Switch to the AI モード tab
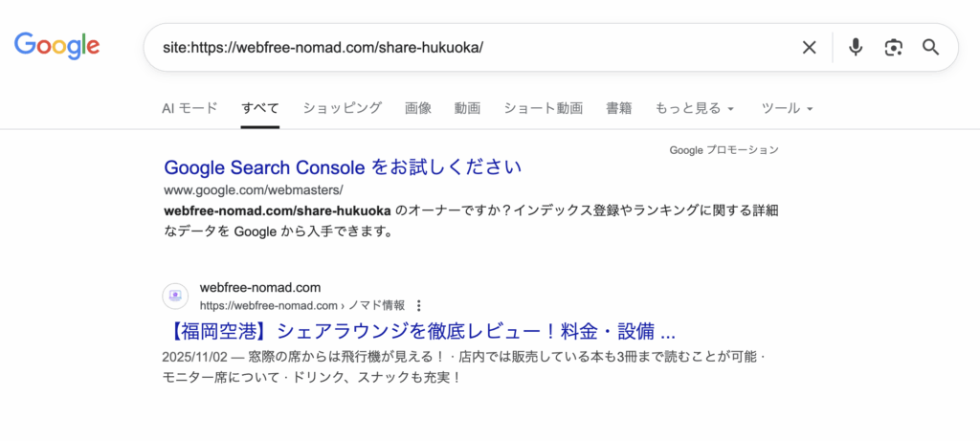This screenshot has width=980, height=441. [x=189, y=108]
